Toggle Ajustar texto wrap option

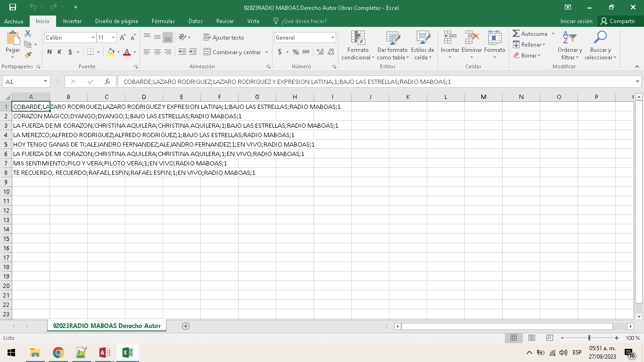[224, 37]
